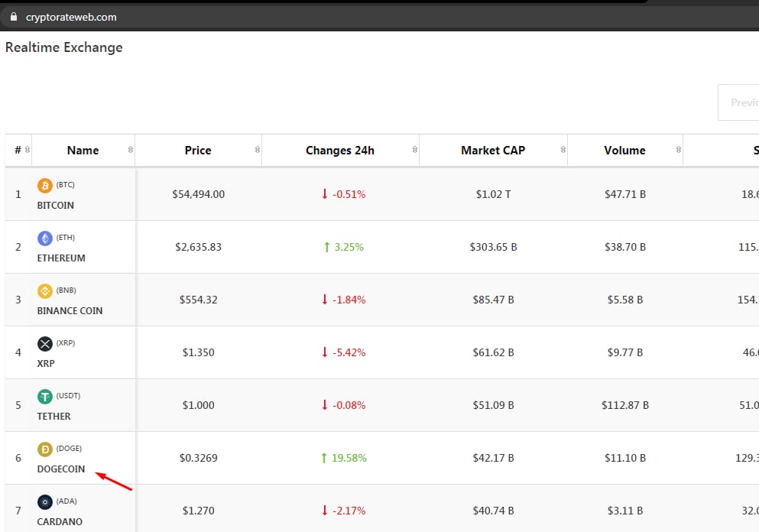Click the Market CAP header label
The height and width of the screenshot is (532, 759).
pos(493,151)
